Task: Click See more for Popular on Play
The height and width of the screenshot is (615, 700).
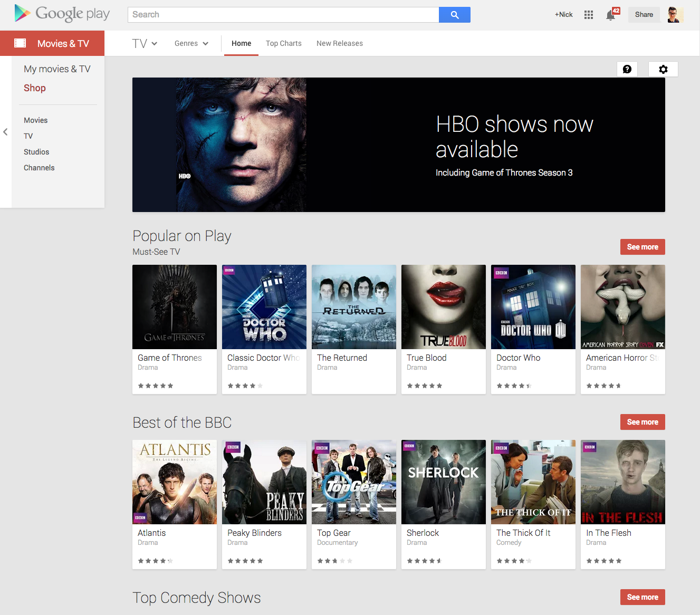Action: pos(643,247)
